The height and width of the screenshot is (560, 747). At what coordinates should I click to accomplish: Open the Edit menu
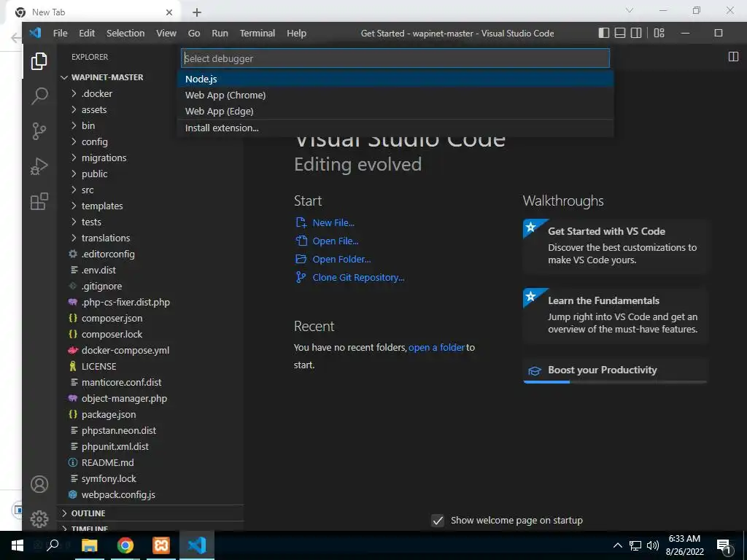pos(87,33)
